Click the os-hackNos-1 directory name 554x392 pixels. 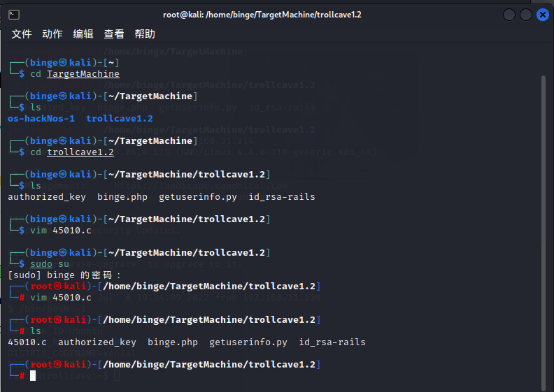41,119
